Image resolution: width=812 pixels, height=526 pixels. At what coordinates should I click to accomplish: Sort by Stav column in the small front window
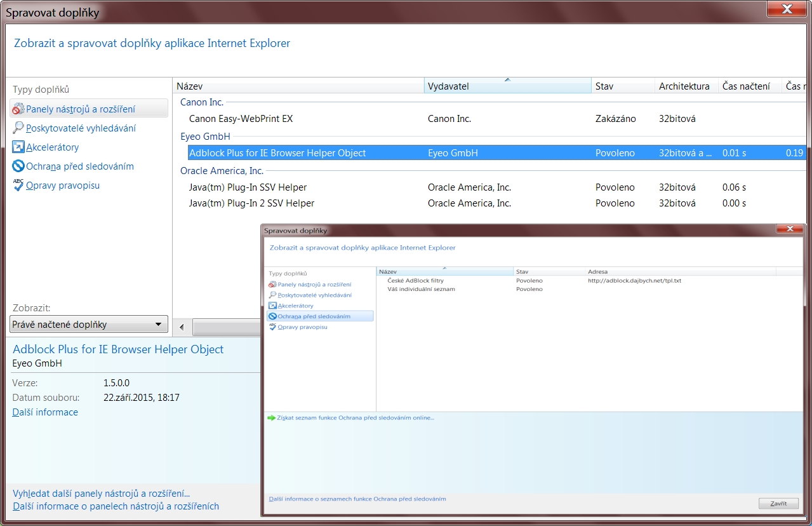[550, 271]
